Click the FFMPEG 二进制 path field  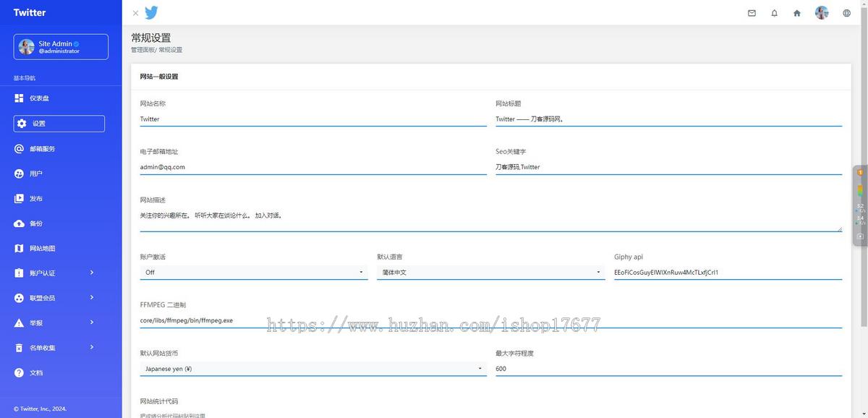click(491, 320)
